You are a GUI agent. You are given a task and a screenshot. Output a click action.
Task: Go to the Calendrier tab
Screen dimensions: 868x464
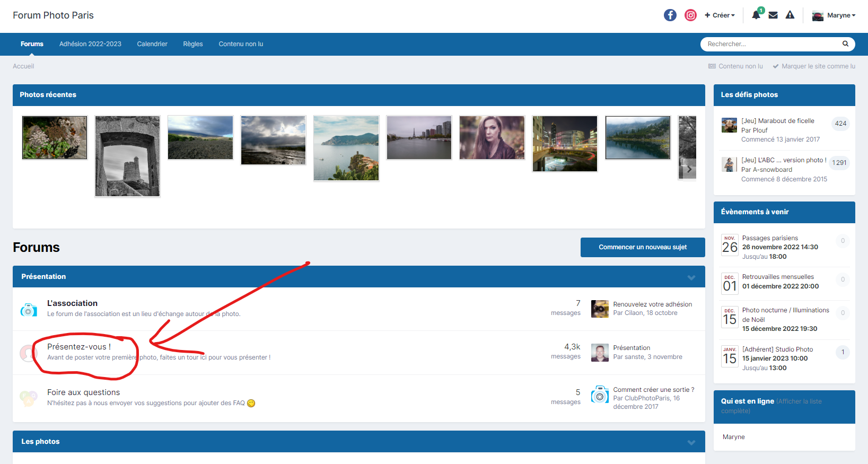point(152,44)
